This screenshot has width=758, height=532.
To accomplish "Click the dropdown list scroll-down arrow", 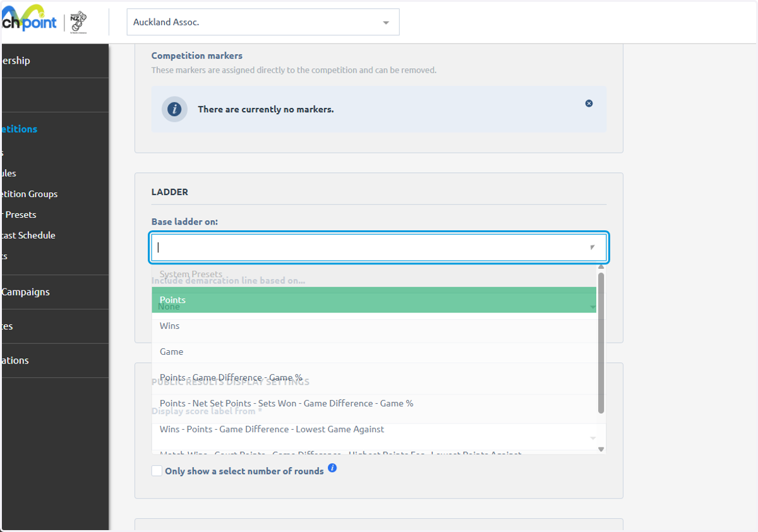I will click(601, 449).
